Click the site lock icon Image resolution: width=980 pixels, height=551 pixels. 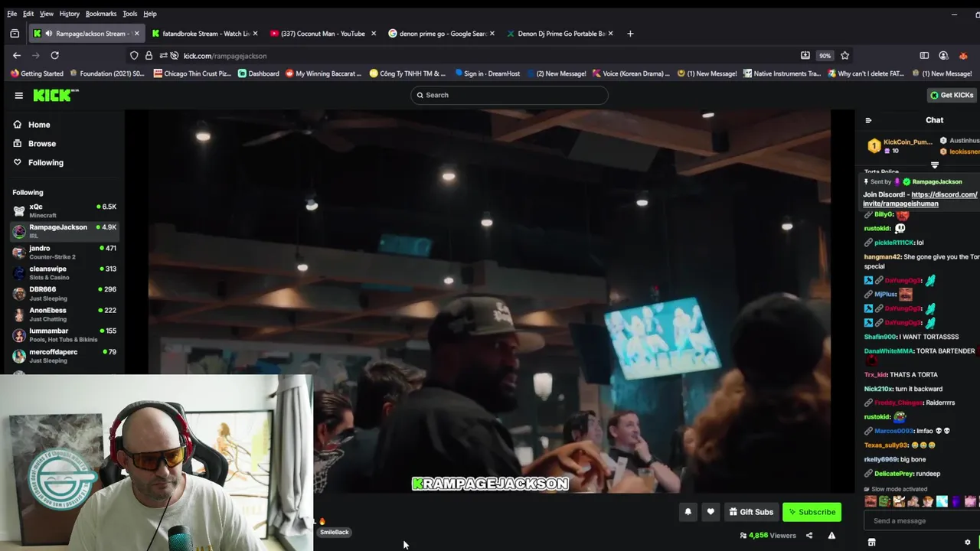tap(149, 56)
